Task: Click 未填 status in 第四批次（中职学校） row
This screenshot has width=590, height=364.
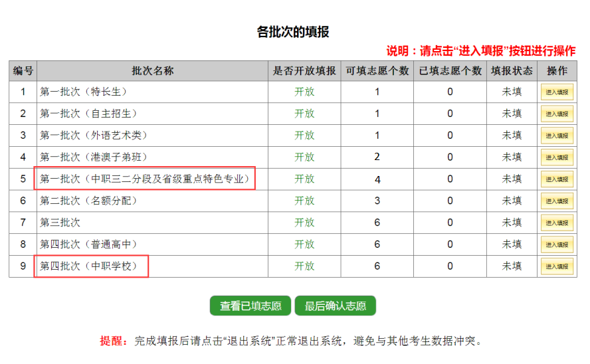Action: 512,266
